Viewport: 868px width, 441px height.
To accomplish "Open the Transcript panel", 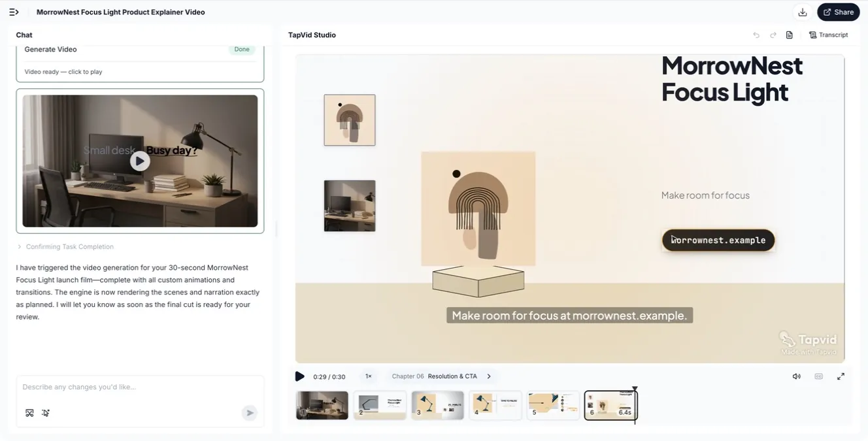I will 829,35.
